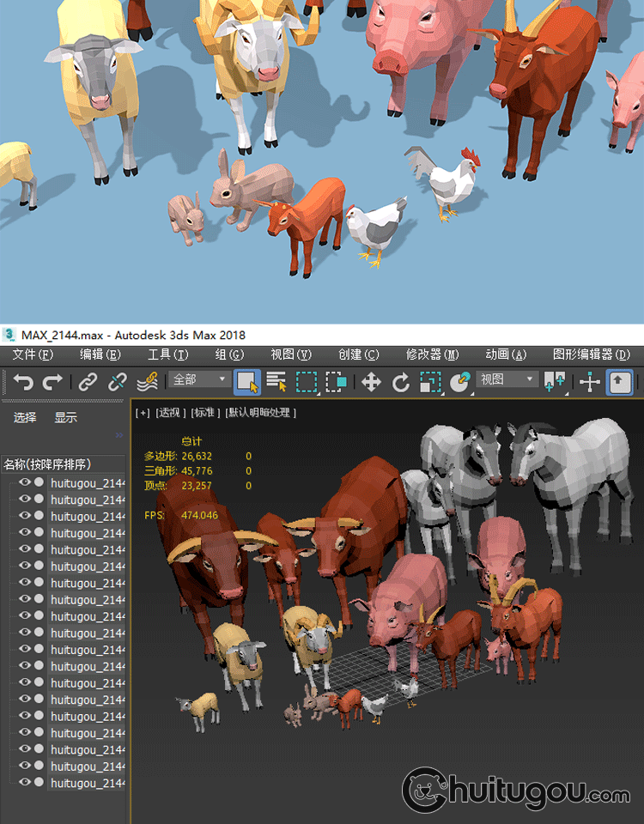This screenshot has width=644, height=824.
Task: Choose the Select and Move tool
Action: [x=371, y=381]
